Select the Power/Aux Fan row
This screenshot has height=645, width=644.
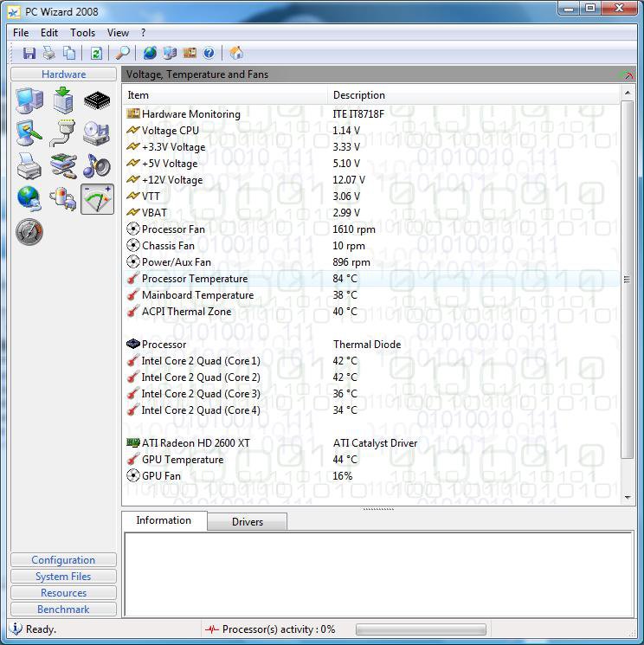pyautogui.click(x=371, y=262)
